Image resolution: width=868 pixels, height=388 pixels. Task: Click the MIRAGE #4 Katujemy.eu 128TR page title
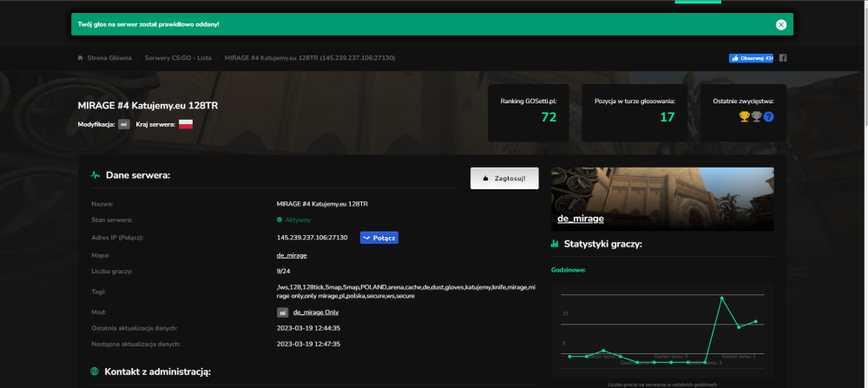pos(148,106)
